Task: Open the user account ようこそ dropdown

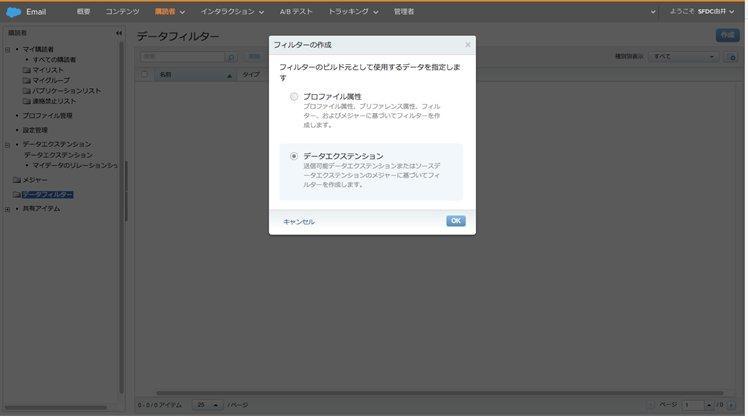Action: (702, 11)
